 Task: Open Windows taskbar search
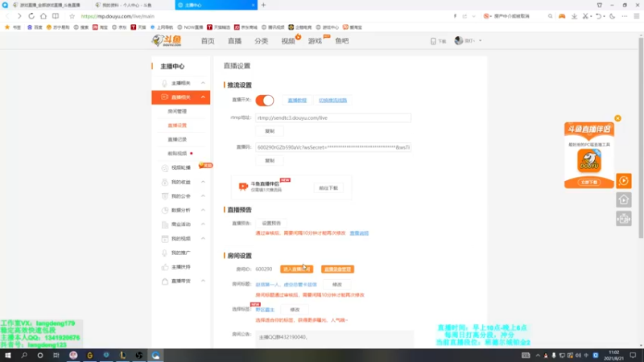pos(24,355)
